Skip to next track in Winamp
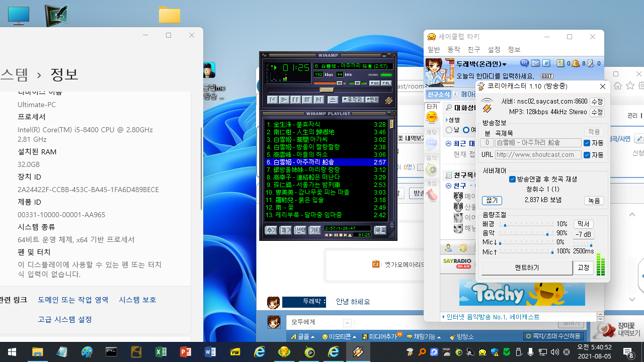Screen dimensions: 644x362 click(318, 100)
